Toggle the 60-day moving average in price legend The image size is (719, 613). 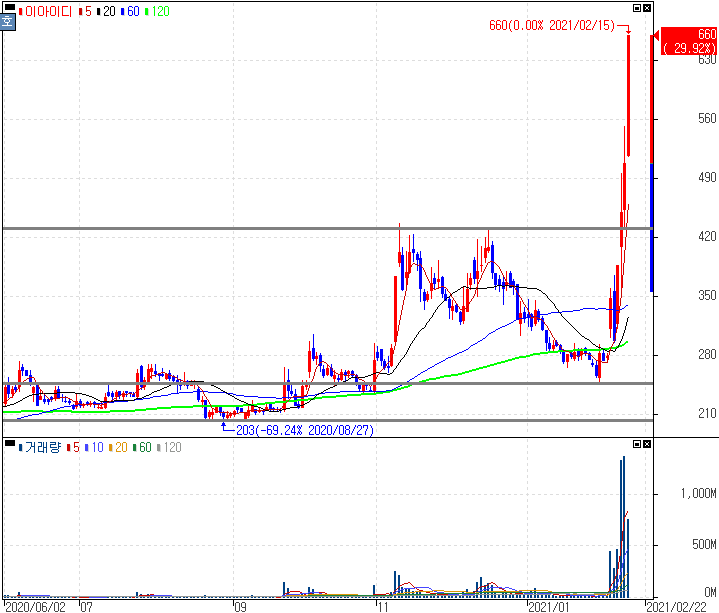130,11
